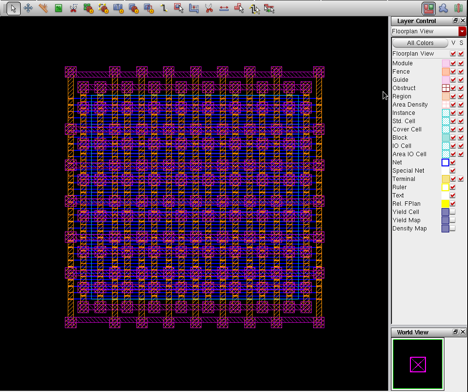Undock the Layer Control panel
Screen dimensions: 468x392
pos(455,21)
